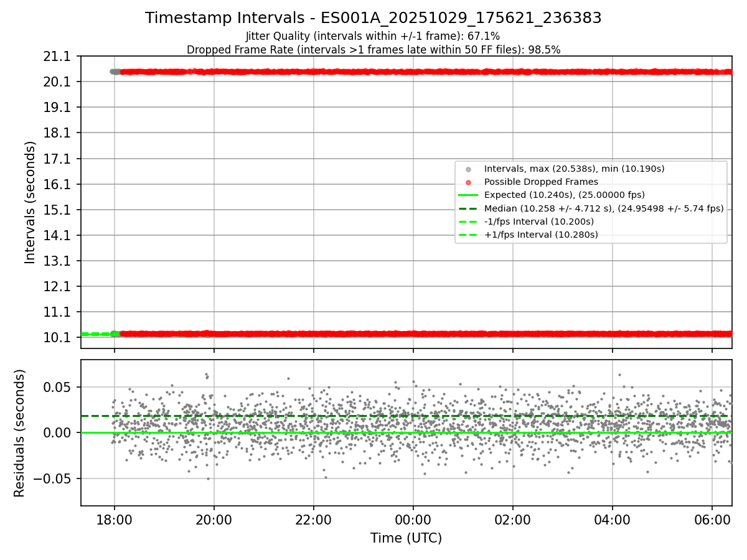Click legend entry 'Expected (10.240s), (25.00000 fps)'
The width and height of the screenshot is (747, 560).
(565, 195)
